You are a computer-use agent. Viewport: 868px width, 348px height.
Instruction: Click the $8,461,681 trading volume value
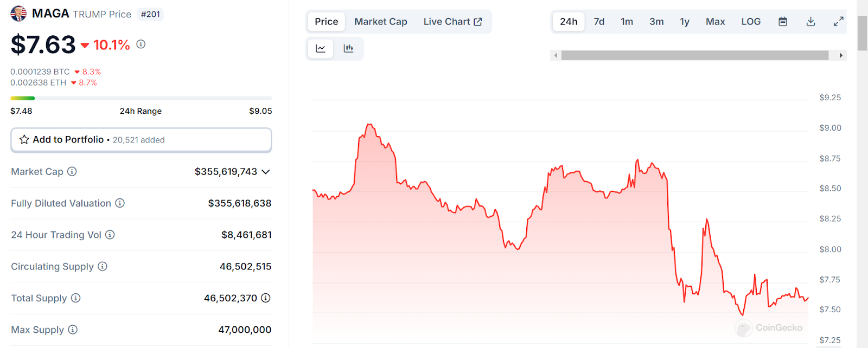[x=246, y=235]
